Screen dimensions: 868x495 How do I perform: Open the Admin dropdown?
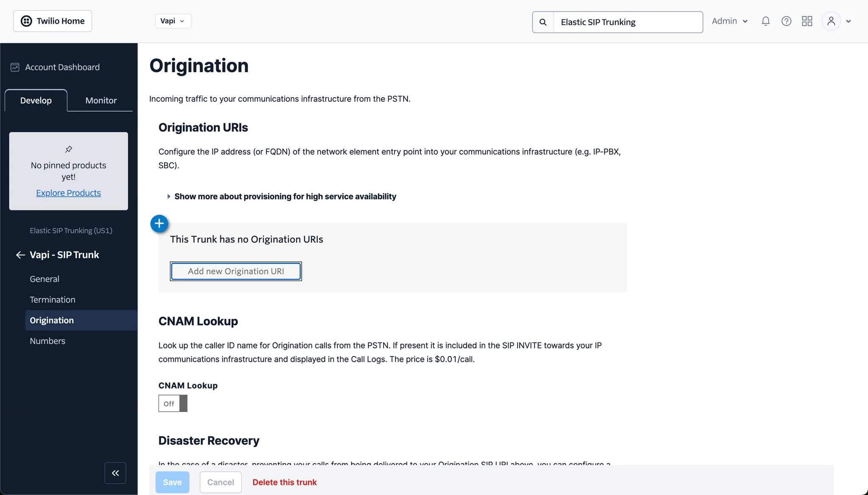[x=729, y=21]
